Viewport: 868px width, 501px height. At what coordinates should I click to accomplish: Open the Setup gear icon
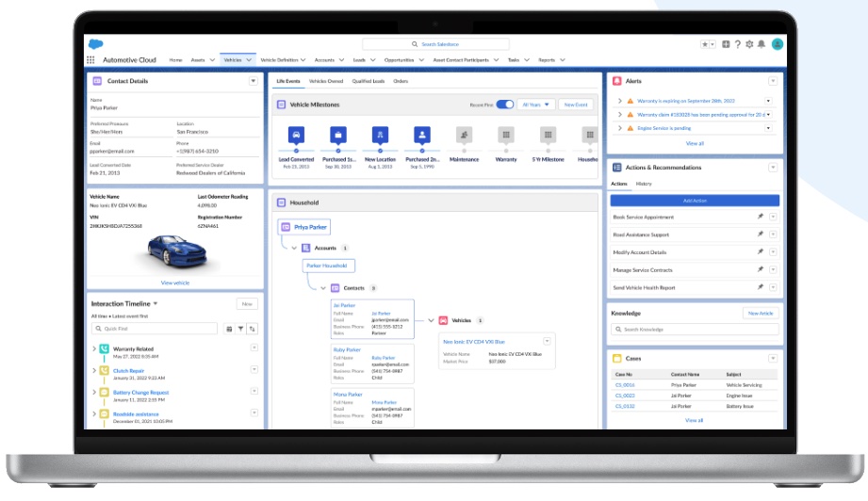749,44
